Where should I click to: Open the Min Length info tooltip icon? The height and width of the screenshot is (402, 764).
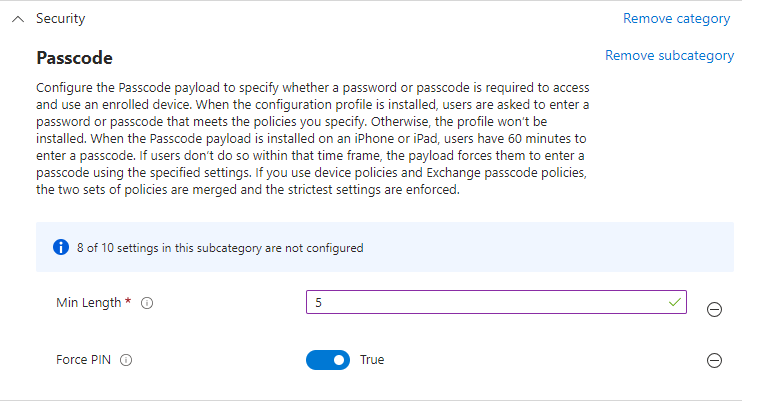point(147,303)
